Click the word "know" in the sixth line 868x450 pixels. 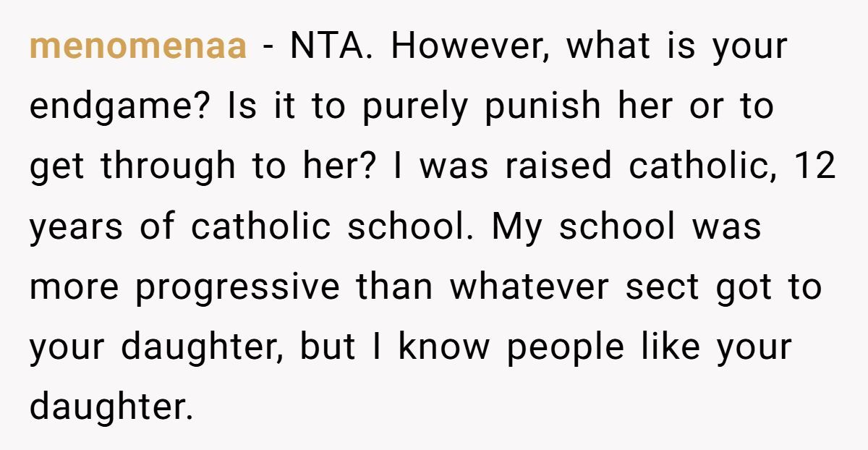point(444,347)
